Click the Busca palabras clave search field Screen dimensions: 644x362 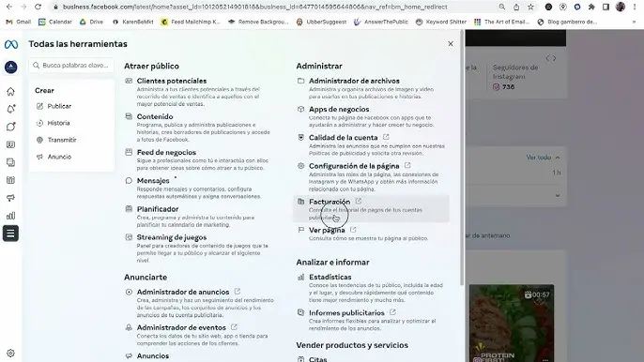tap(71, 66)
